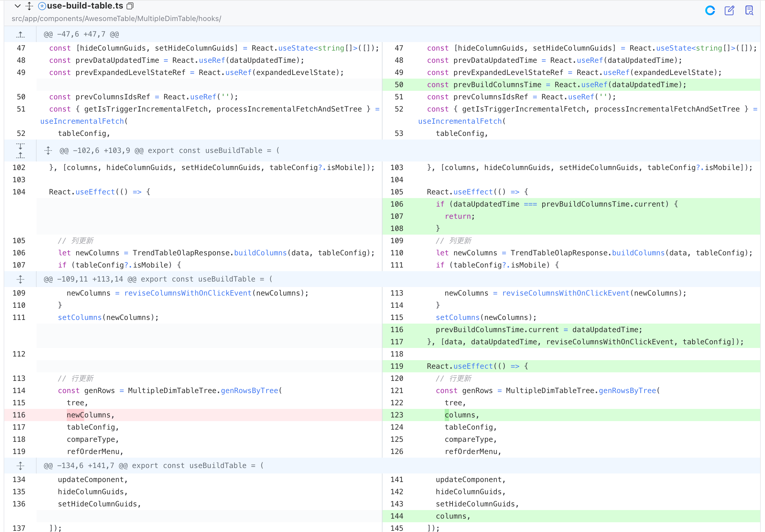Expand lines above hunk @@ -47,6 +47,7
The height and width of the screenshot is (532, 765).
click(20, 34)
